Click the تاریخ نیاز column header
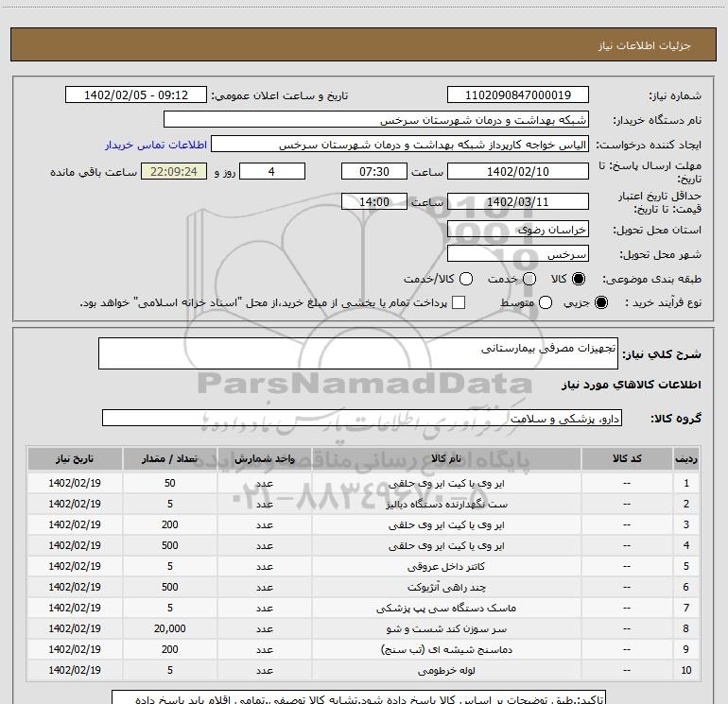This screenshot has height=704, width=728. [x=75, y=458]
